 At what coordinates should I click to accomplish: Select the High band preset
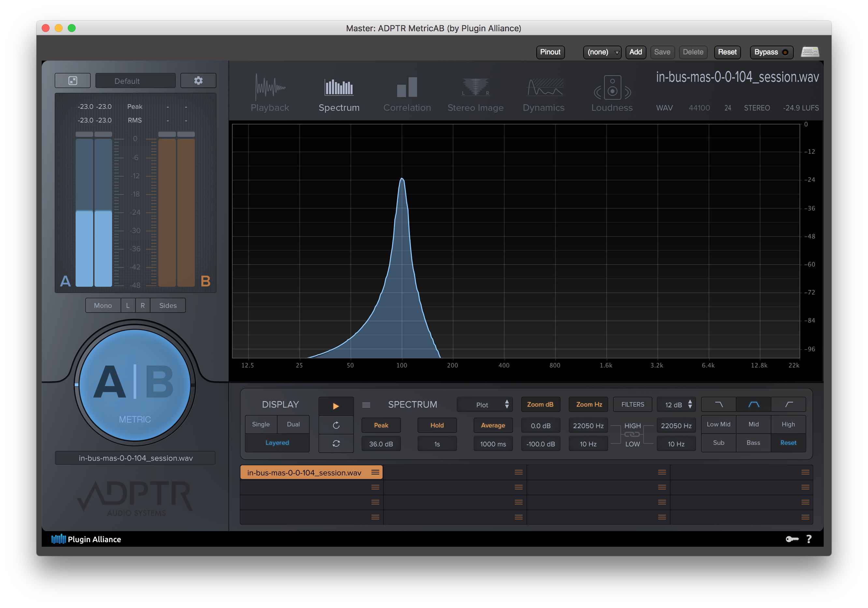click(x=788, y=424)
